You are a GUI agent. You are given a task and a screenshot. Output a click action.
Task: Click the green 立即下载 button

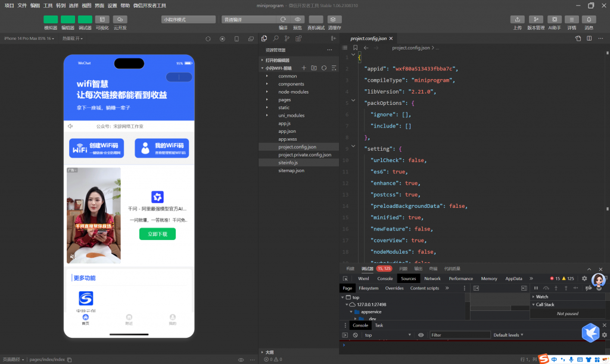pos(157,234)
